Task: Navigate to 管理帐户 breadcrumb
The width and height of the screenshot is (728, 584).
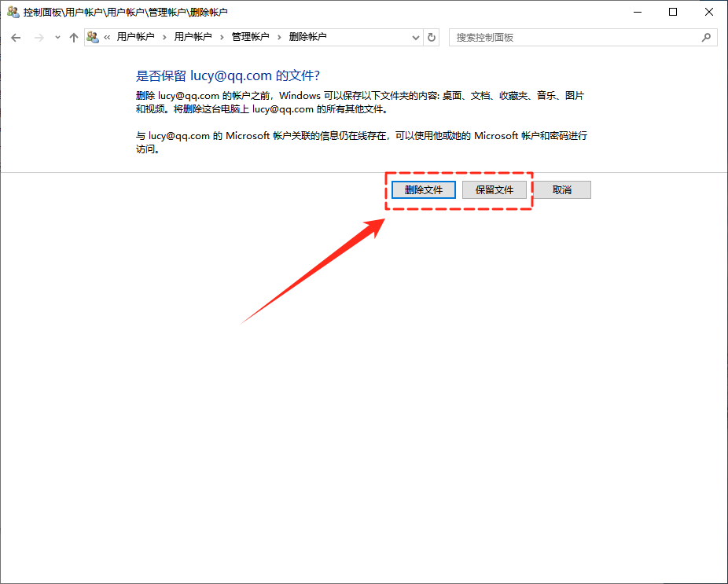Action: (x=250, y=37)
